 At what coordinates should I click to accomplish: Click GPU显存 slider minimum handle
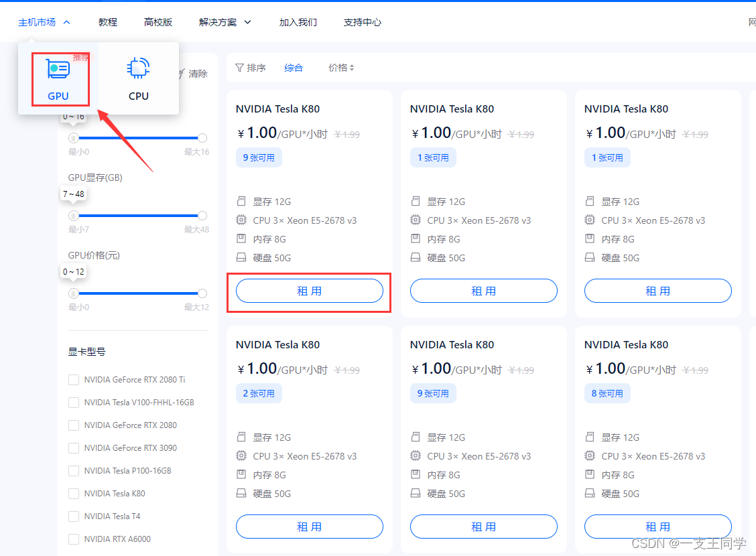pyautogui.click(x=73, y=215)
